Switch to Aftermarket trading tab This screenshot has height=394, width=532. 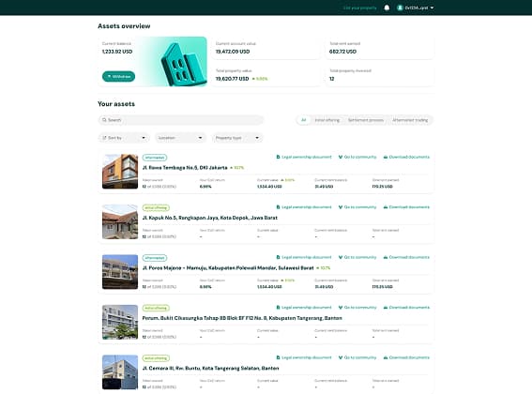410,120
